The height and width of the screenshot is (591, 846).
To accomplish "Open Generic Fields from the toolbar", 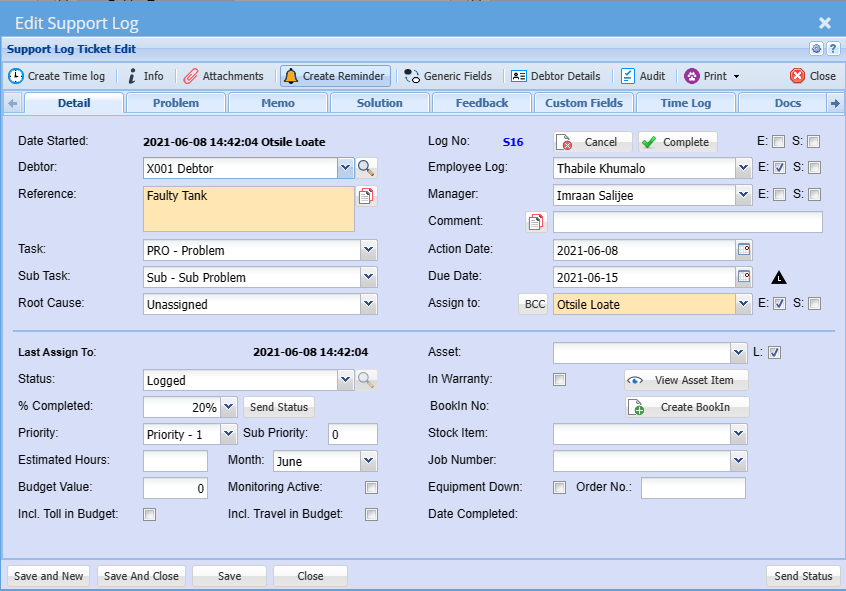I will pyautogui.click(x=412, y=76).
